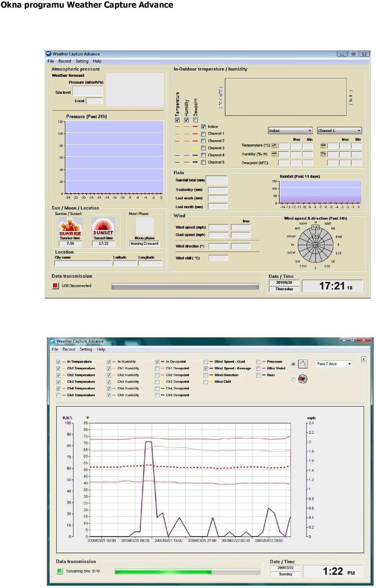Screen dimensions: 376x588
Task: Toggle the In Dewpoint checkbox
Action: (x=157, y=362)
